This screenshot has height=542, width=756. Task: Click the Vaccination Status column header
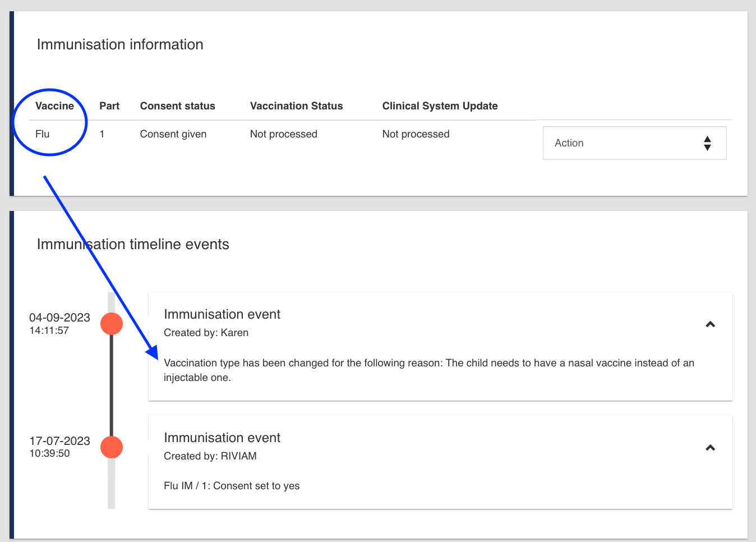[x=296, y=106]
